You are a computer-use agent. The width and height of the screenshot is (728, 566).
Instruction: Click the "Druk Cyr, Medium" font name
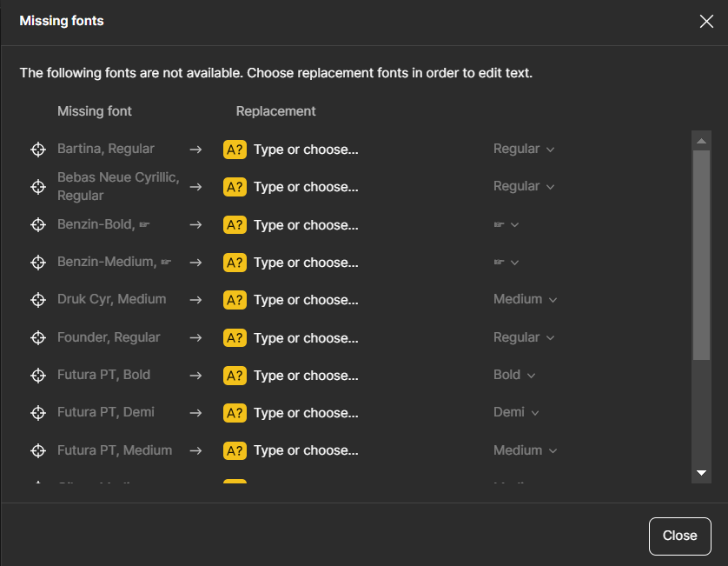click(x=111, y=299)
